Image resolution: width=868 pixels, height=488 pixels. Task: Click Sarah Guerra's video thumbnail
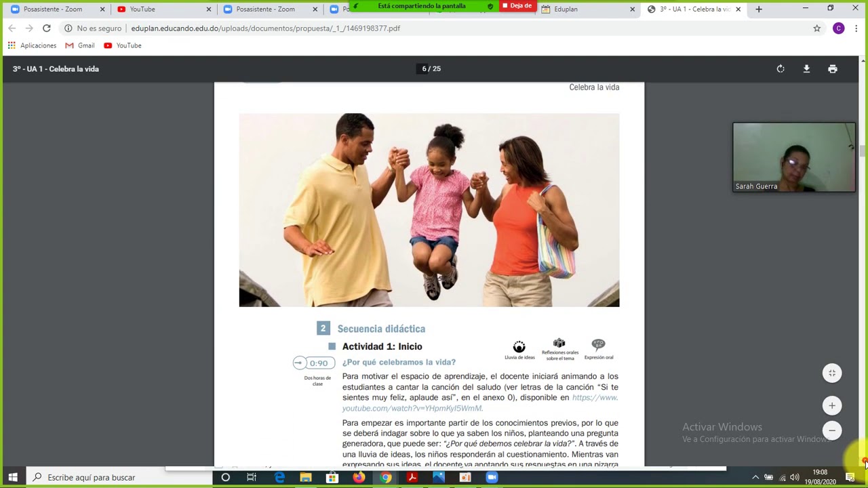pos(794,157)
